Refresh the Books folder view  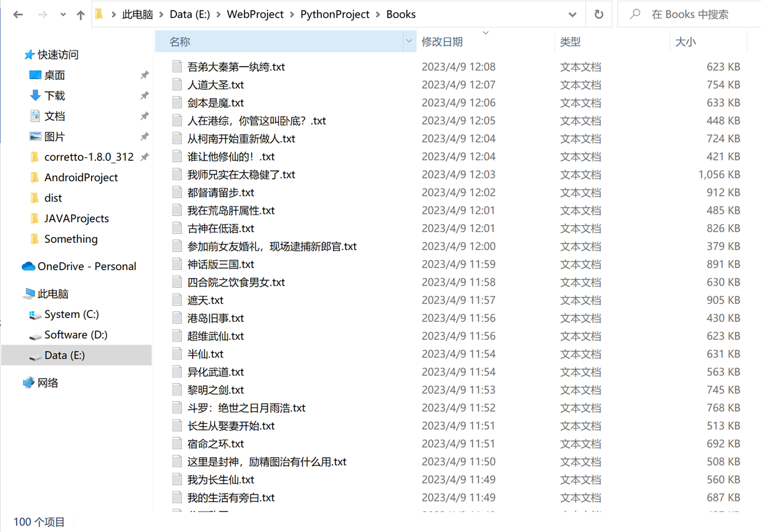(599, 14)
